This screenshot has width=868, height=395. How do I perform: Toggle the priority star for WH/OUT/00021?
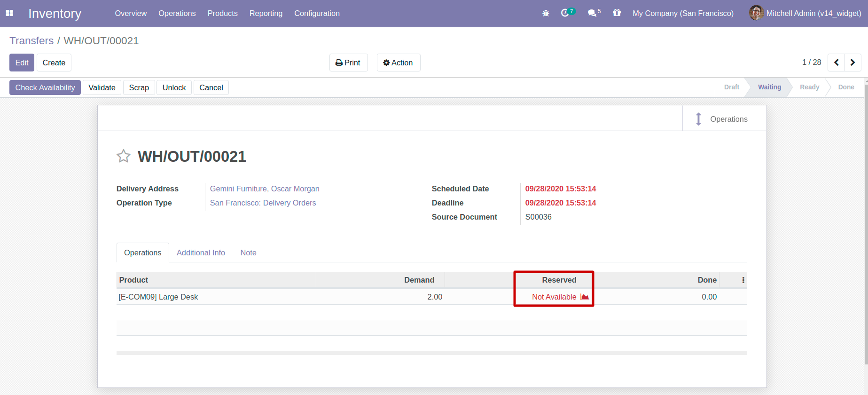click(x=124, y=156)
